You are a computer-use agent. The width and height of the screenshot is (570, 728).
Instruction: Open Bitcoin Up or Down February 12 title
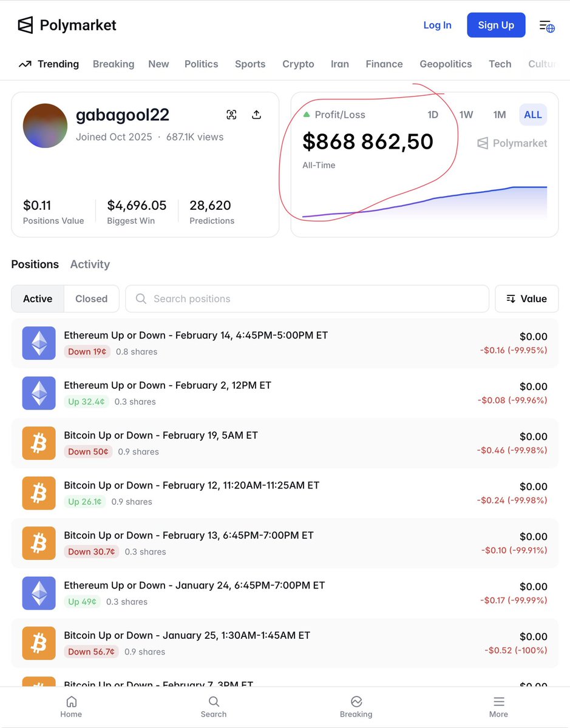192,485
